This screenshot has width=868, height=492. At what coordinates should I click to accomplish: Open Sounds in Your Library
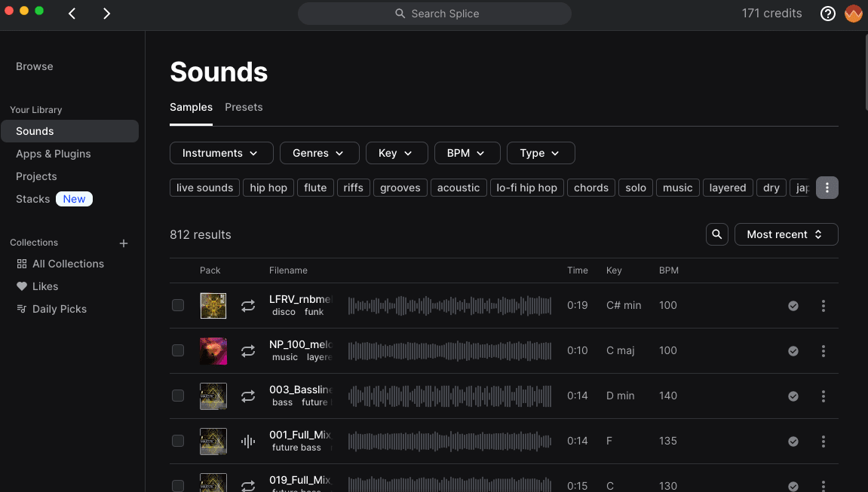(69, 131)
